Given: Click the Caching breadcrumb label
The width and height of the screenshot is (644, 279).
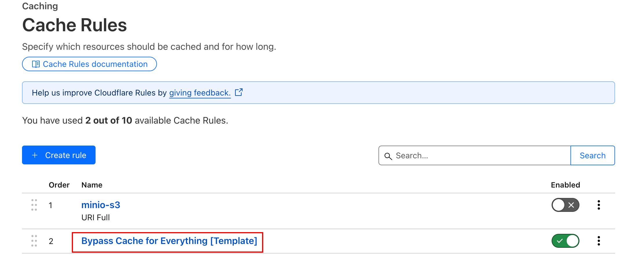Looking at the screenshot, I should pyautogui.click(x=40, y=6).
